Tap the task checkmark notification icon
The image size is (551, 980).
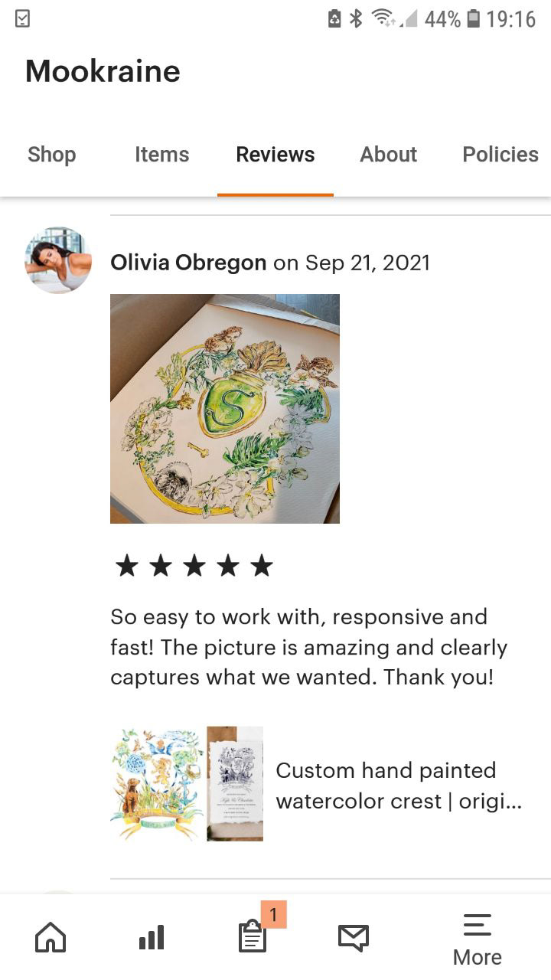point(23,18)
